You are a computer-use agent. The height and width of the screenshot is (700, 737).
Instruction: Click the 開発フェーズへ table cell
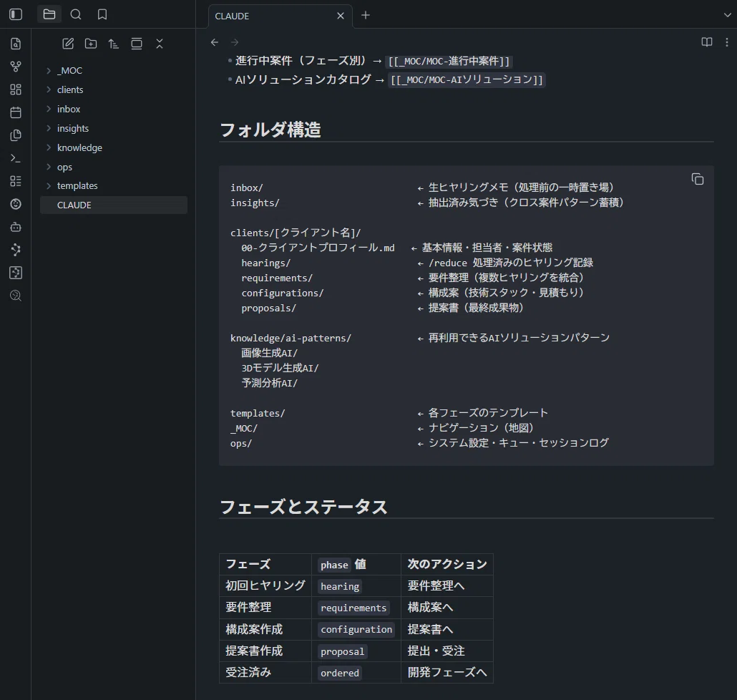coord(447,673)
